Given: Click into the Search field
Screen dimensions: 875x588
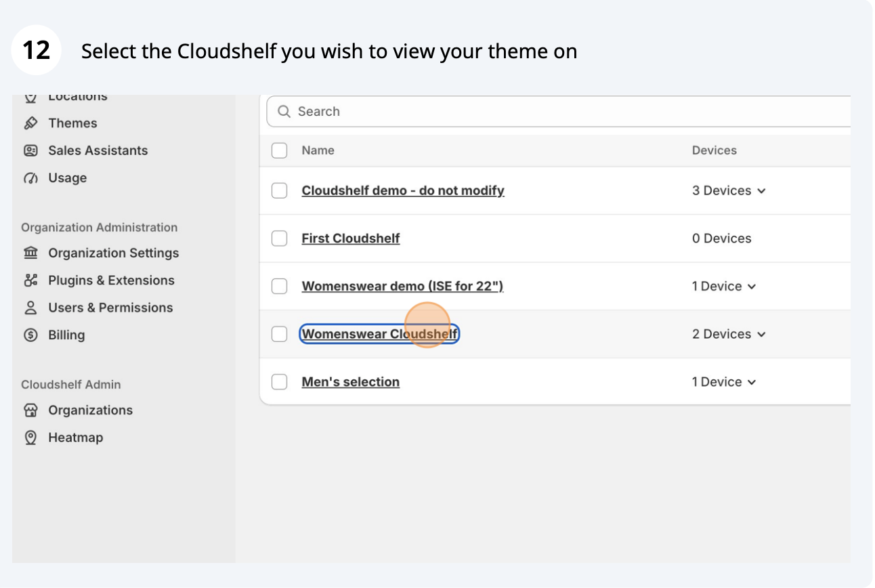Looking at the screenshot, I should tap(559, 112).
